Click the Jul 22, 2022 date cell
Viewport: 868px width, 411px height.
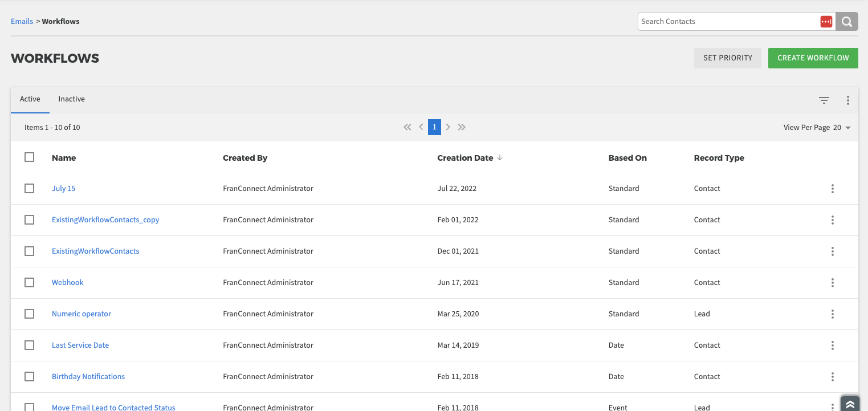[457, 189]
